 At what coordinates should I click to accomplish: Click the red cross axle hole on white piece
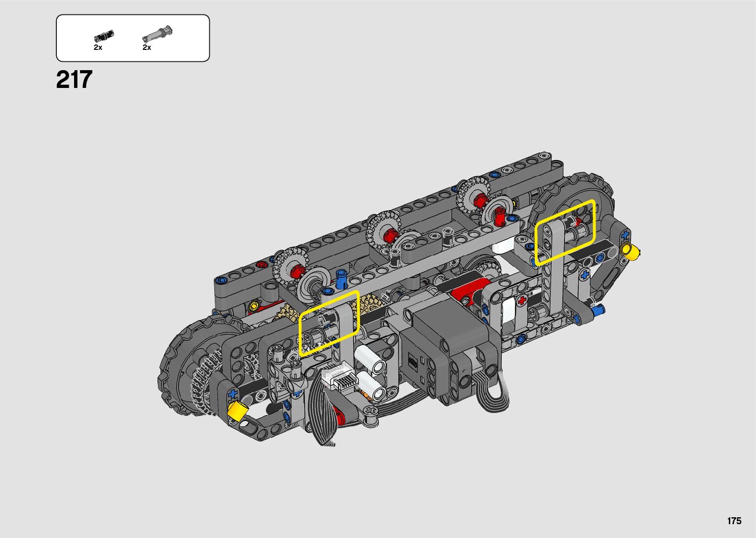pos(522,301)
